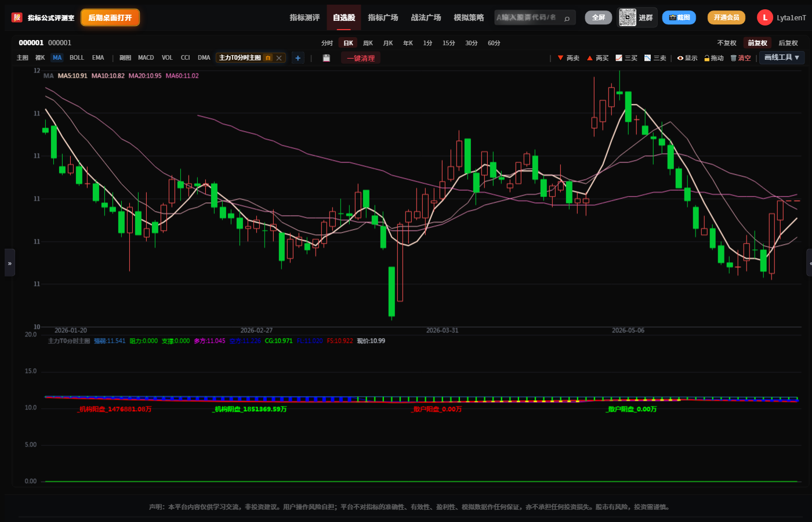Viewport: 812px width, 522px height.
Task: Click the 开通会员 membership button
Action: 726,17
